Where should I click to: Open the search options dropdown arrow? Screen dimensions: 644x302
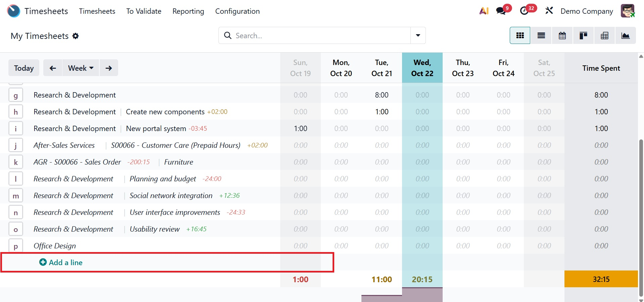[x=418, y=36]
